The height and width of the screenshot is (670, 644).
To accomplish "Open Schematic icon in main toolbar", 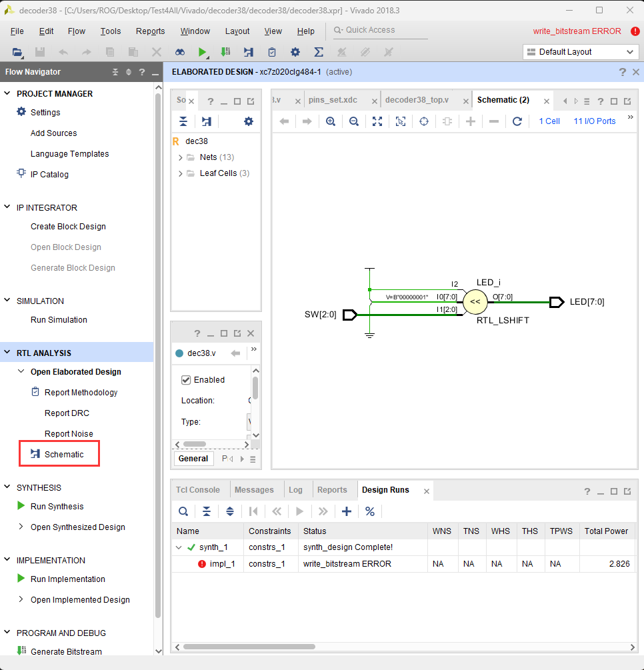I will tap(249, 52).
